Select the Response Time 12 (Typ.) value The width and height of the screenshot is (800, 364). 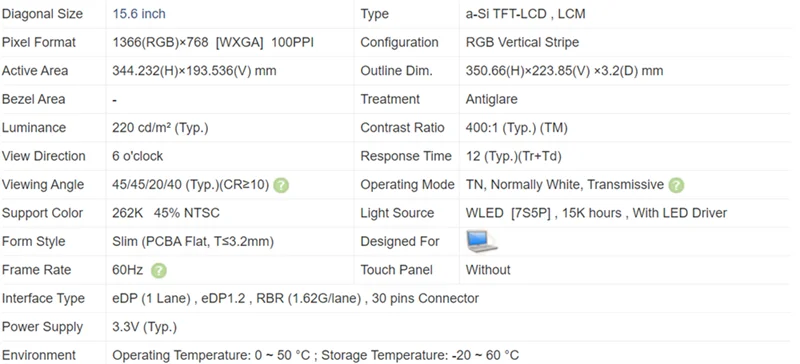click(513, 156)
